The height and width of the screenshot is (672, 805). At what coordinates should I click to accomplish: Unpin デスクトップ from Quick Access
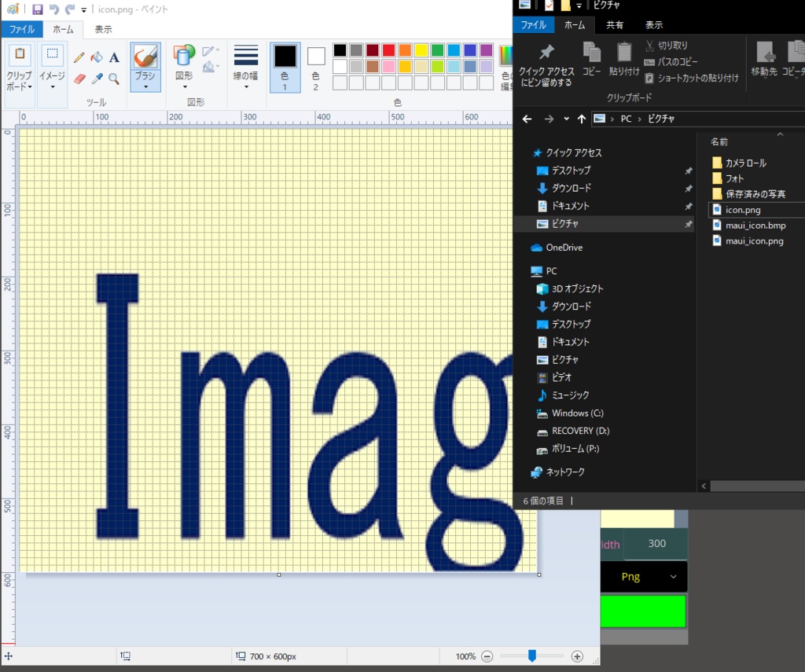[x=688, y=171]
